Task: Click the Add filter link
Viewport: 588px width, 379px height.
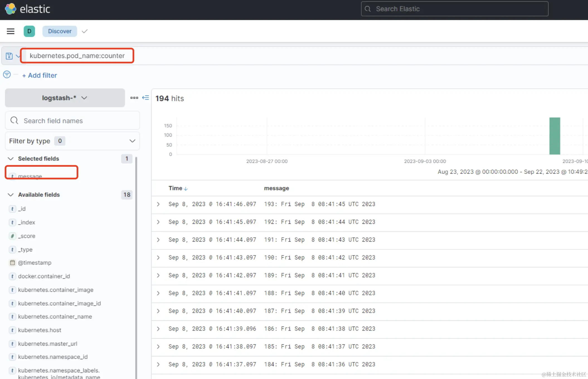Action: [x=40, y=75]
